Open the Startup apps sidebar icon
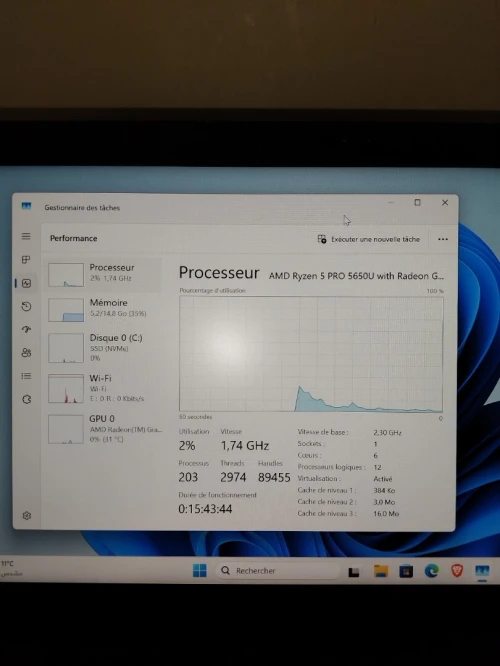This screenshot has width=500, height=666. tap(26, 329)
